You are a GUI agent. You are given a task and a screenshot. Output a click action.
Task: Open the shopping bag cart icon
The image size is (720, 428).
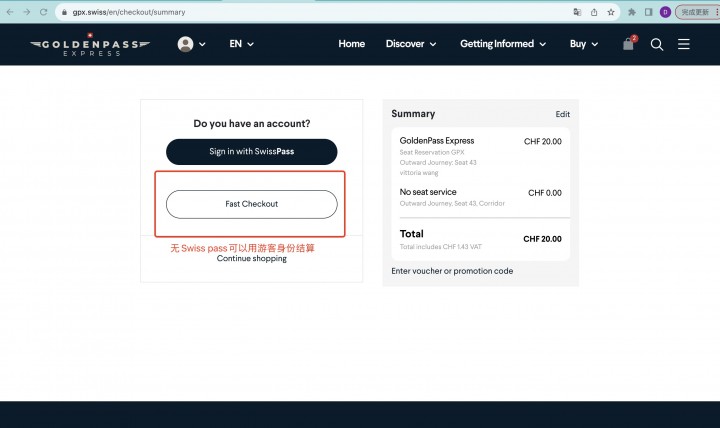click(x=628, y=44)
